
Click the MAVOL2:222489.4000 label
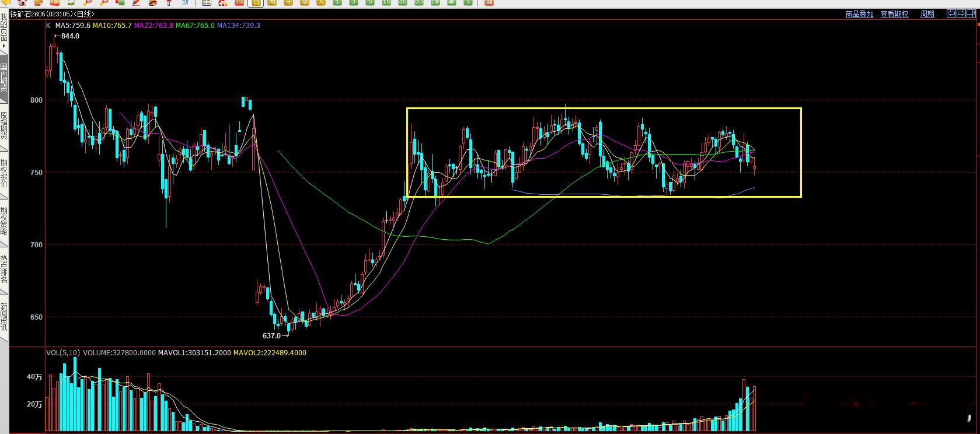tap(270, 353)
